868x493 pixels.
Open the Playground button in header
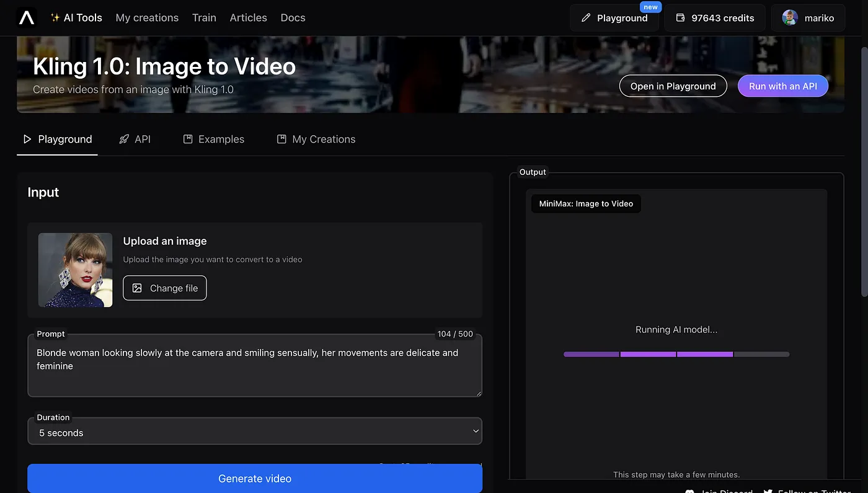coord(614,18)
